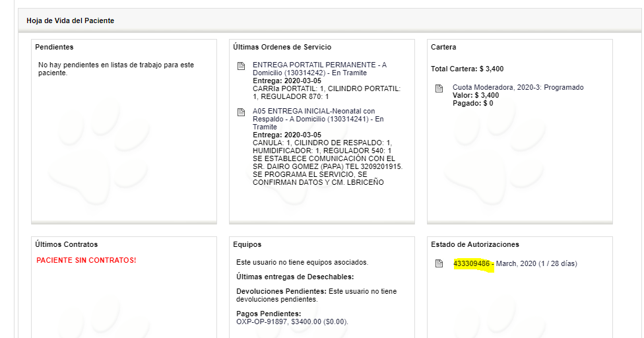Select 'Este usuario no tiene equipos asociados.' text

coord(302,262)
